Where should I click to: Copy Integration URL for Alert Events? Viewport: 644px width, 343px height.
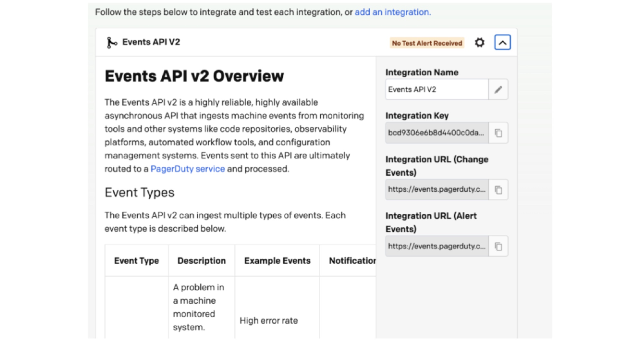coord(498,246)
